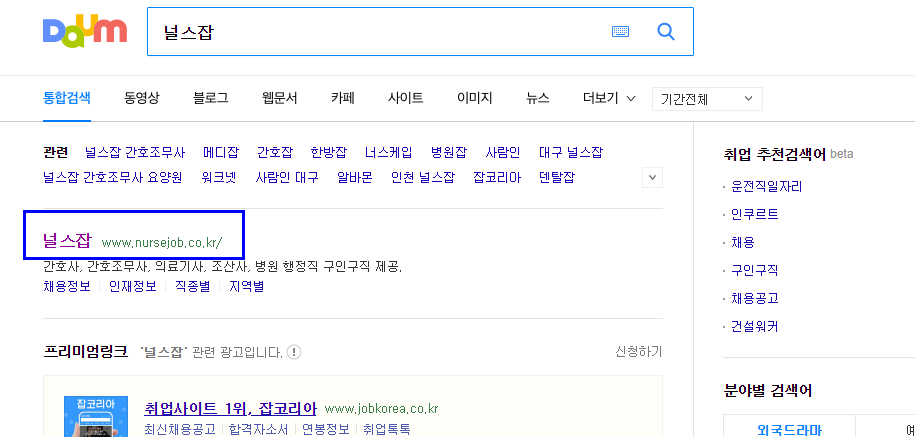Click related search 메디잡
Image resolution: width=915 pixels, height=437 pixels.
click(221, 153)
